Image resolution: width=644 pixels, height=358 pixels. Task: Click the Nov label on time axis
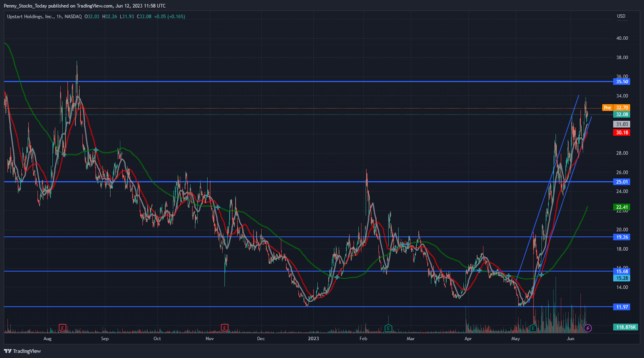click(210, 339)
